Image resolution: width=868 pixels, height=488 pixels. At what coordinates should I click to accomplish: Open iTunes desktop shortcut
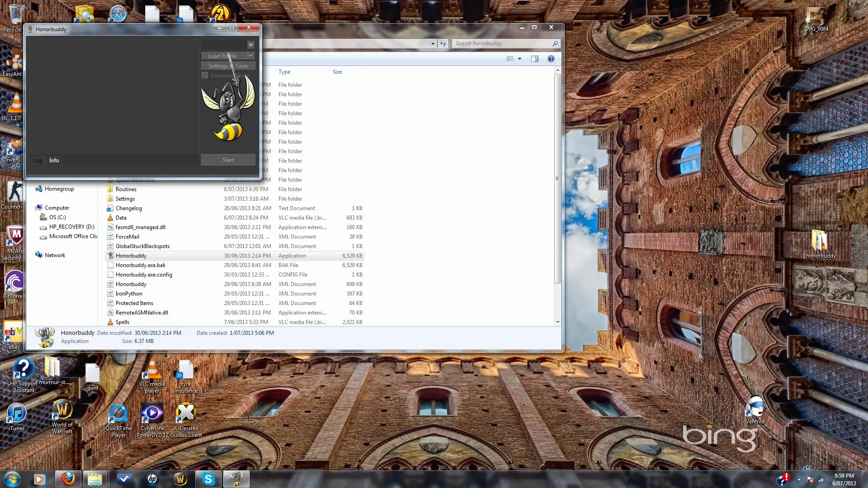(x=16, y=417)
